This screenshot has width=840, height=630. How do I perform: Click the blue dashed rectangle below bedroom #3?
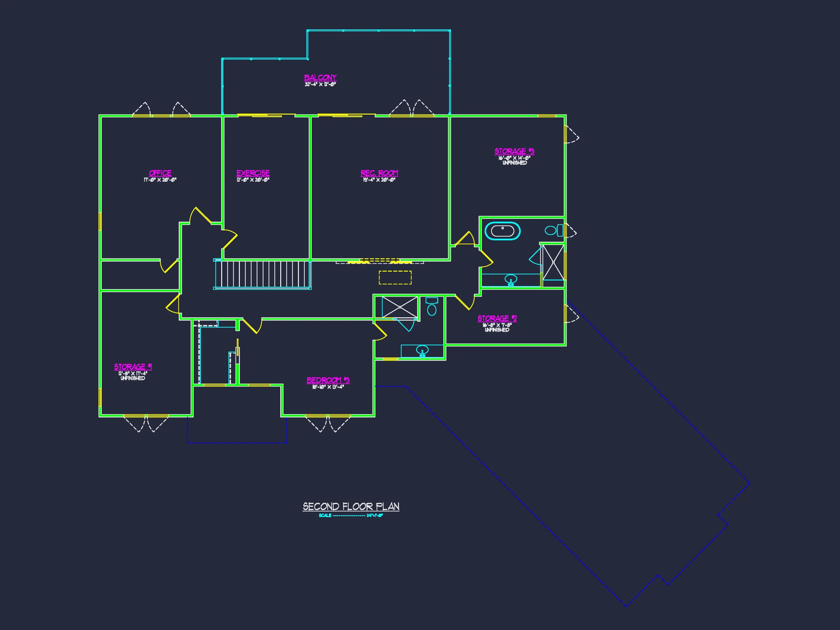tap(237, 430)
